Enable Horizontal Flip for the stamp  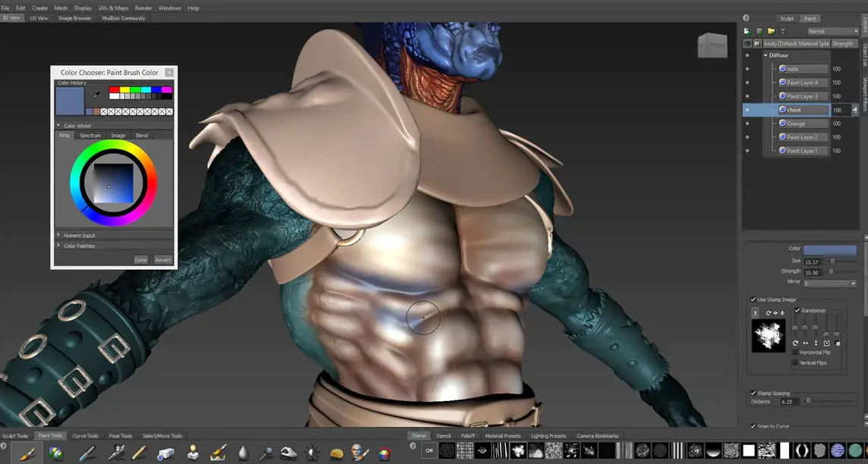tap(796, 352)
